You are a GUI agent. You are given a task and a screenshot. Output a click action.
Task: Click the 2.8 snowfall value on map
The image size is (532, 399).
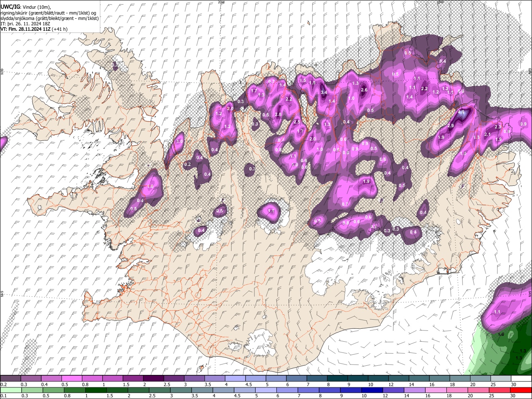point(278,115)
